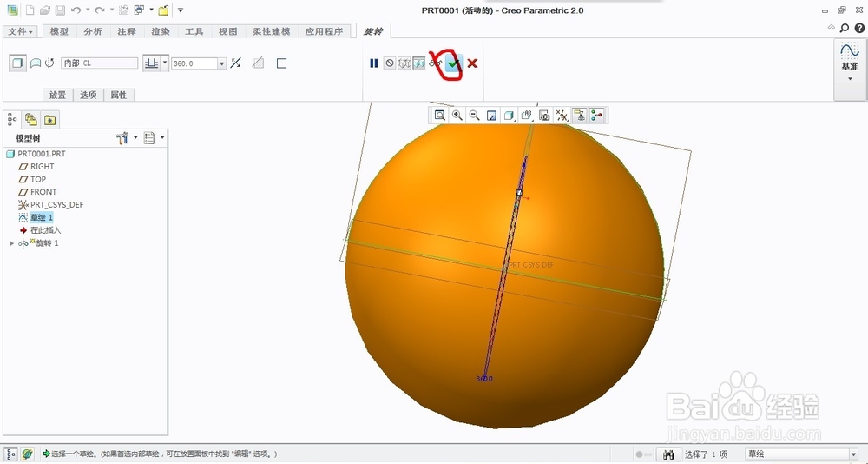Image resolution: width=868 pixels, height=464 pixels.
Task: Click the Regenerate model icon
Action: pos(124,10)
